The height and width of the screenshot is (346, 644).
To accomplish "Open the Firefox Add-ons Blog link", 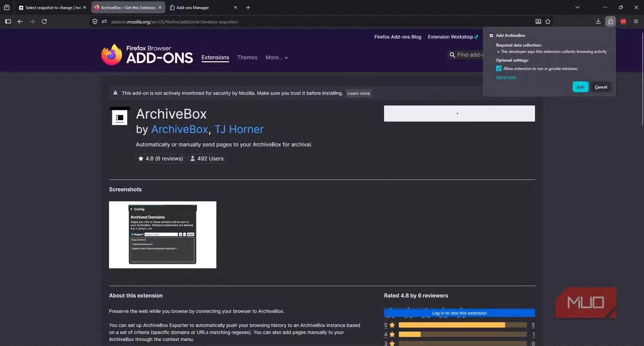I will tap(398, 37).
